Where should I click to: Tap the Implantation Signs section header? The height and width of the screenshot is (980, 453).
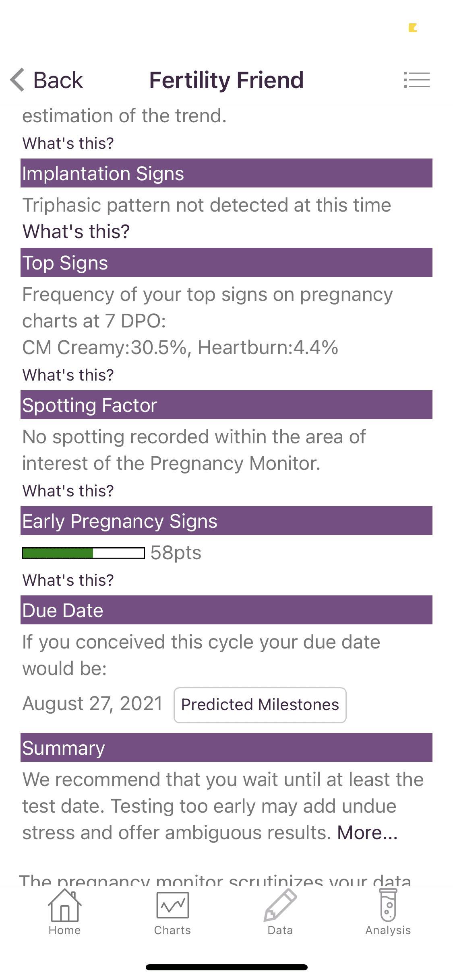click(226, 173)
